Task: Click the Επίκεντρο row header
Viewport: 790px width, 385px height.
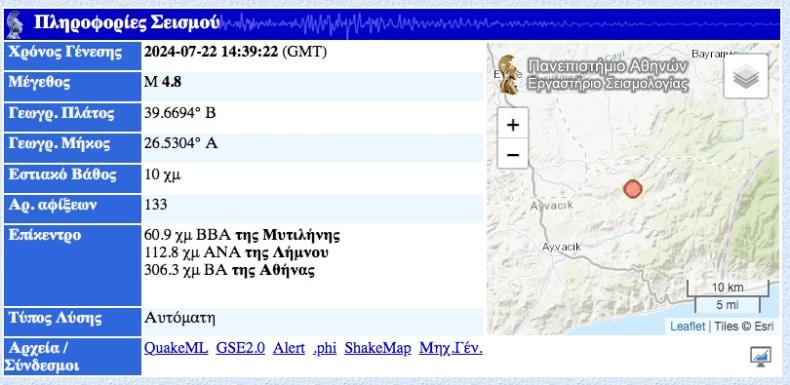Action: click(x=73, y=265)
